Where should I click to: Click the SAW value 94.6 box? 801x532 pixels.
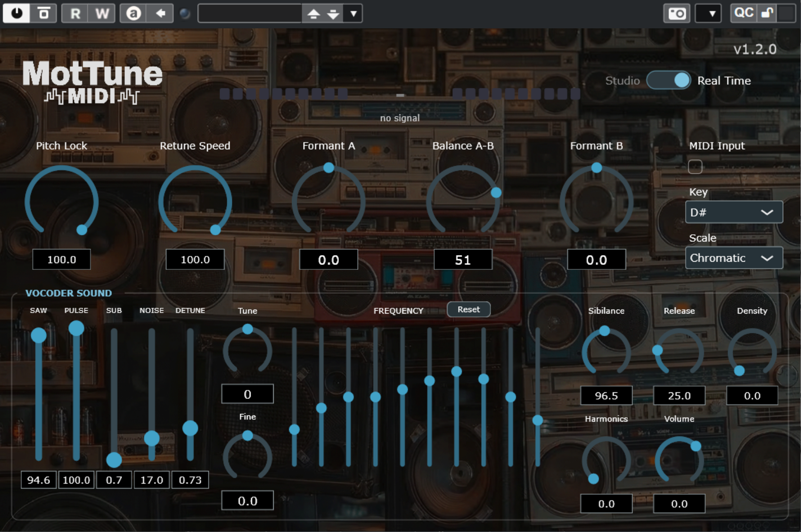point(38,480)
